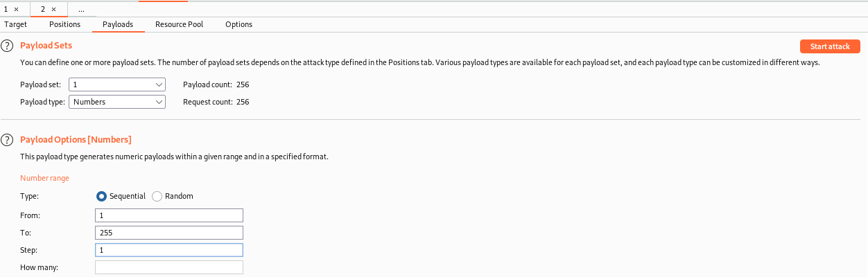Switch to the Target tab

coord(15,24)
